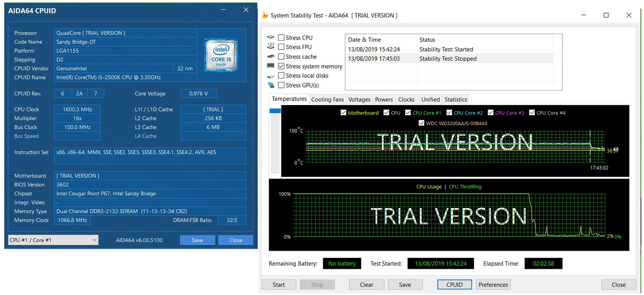Click the No battery indicator

pyautogui.click(x=342, y=263)
